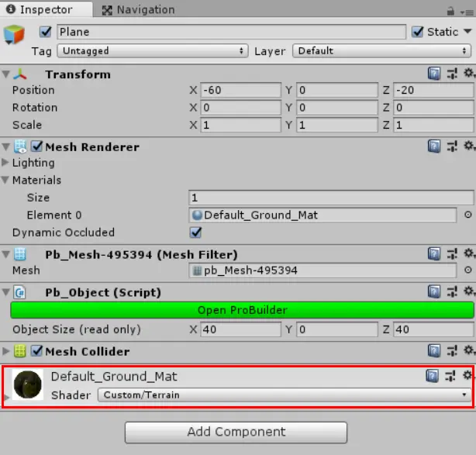Open Transform component help reference
The image size is (476, 455).
click(x=434, y=74)
